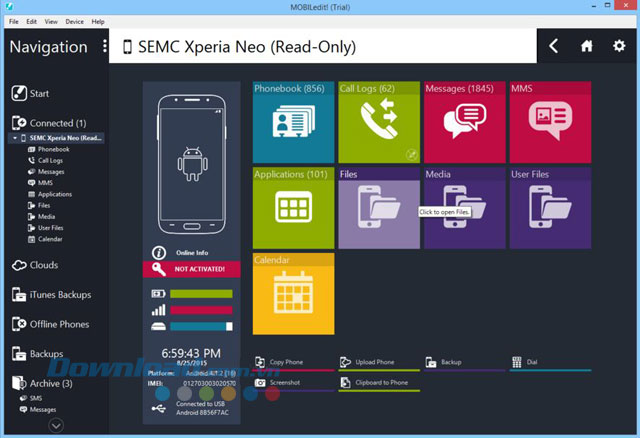Click the Start item in Navigation
The width and height of the screenshot is (640, 438).
(30, 93)
